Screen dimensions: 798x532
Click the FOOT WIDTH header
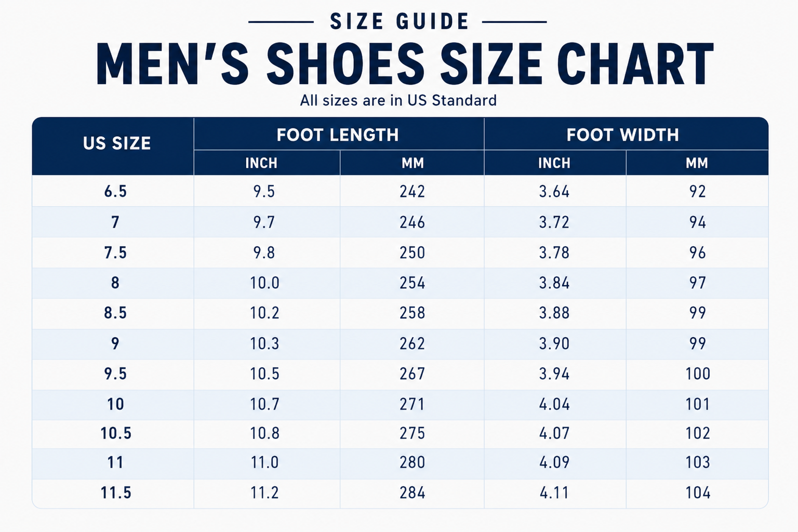point(623,135)
